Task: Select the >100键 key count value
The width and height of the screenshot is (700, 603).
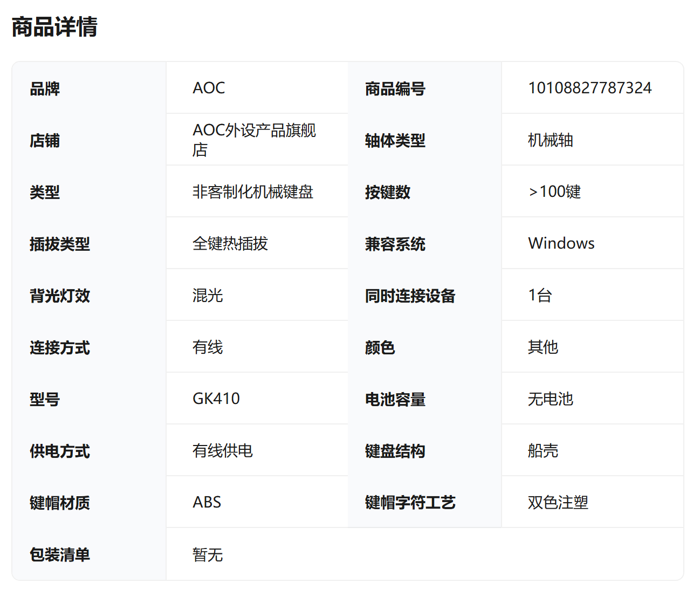Action: 554,192
